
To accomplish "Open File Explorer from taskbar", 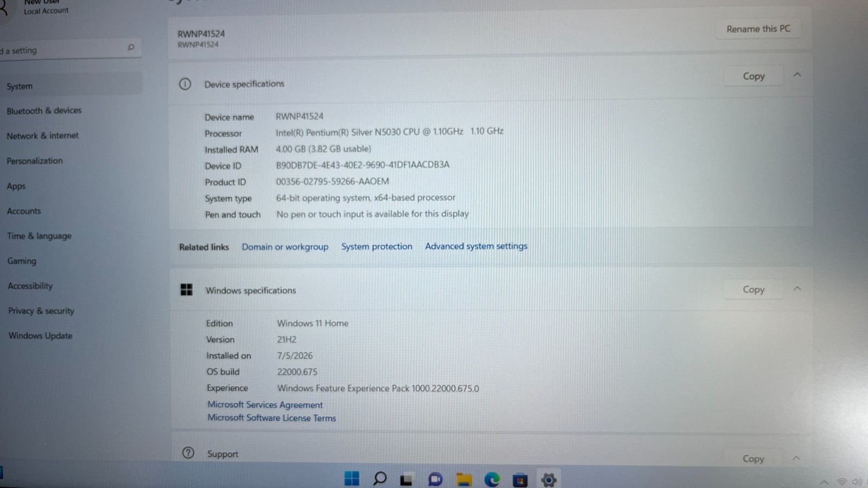I will tap(464, 479).
